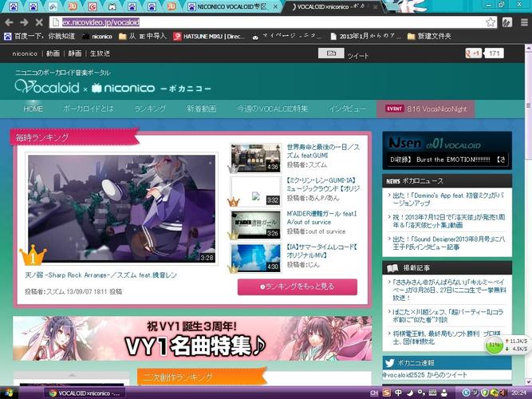
Task: Toggle the 中 Chinese input mode
Action: 398,393
